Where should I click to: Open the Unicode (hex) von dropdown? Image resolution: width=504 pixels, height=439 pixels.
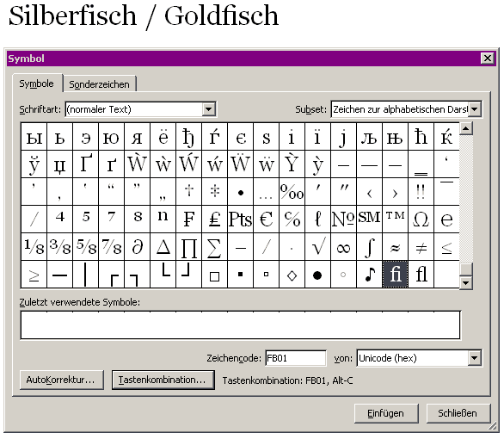coord(475,358)
